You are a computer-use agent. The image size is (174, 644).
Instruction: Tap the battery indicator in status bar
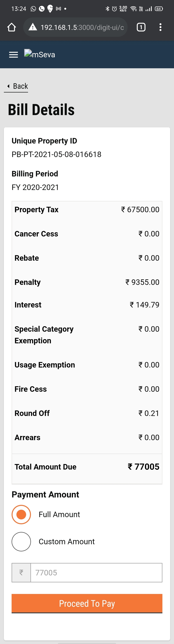159,9
